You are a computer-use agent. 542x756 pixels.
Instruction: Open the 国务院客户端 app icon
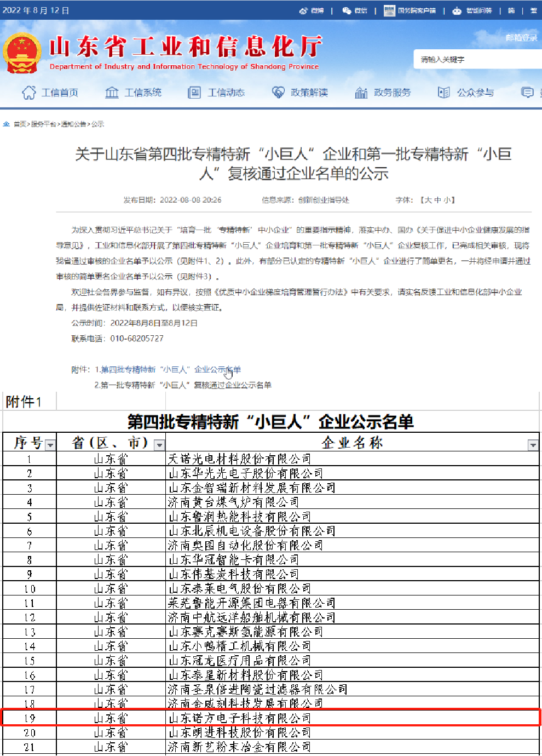(389, 10)
